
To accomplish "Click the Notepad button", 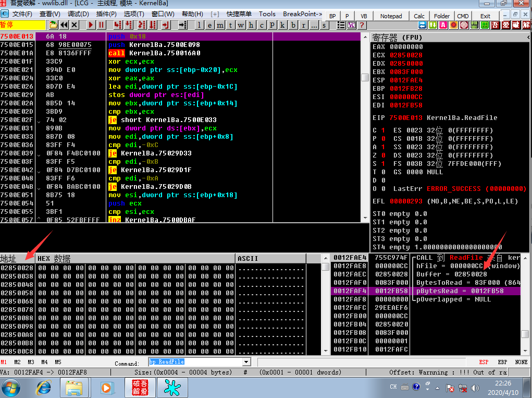I will [x=391, y=16].
